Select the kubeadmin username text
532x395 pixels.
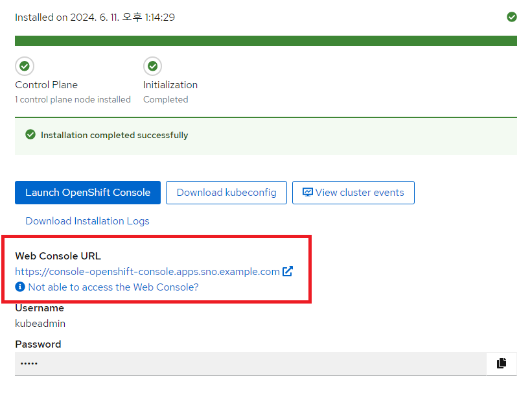pos(40,324)
